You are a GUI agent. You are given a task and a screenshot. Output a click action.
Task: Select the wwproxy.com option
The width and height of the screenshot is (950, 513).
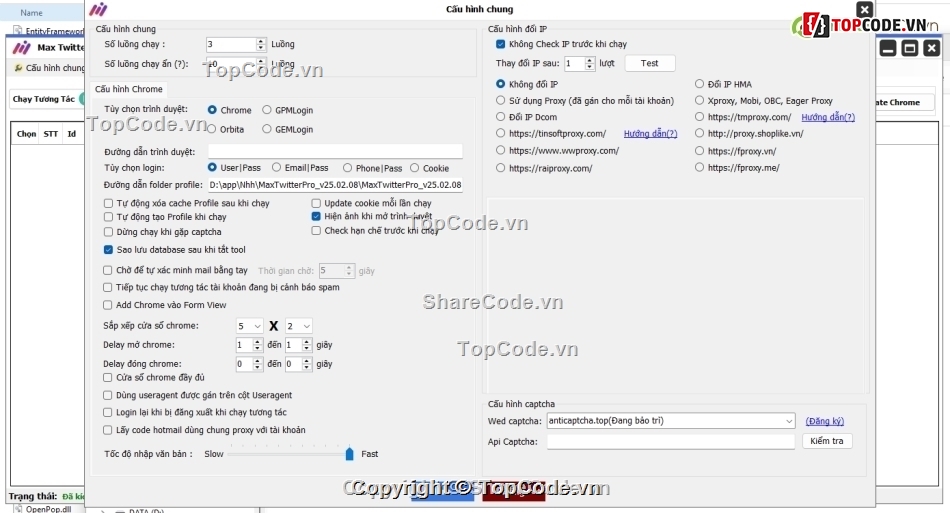[500, 150]
